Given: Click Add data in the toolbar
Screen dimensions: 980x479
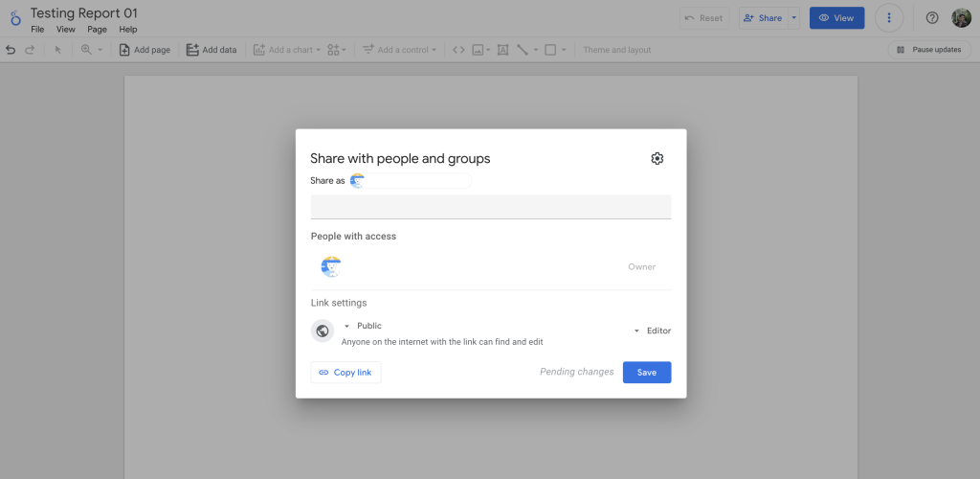Looking at the screenshot, I should coord(212,50).
